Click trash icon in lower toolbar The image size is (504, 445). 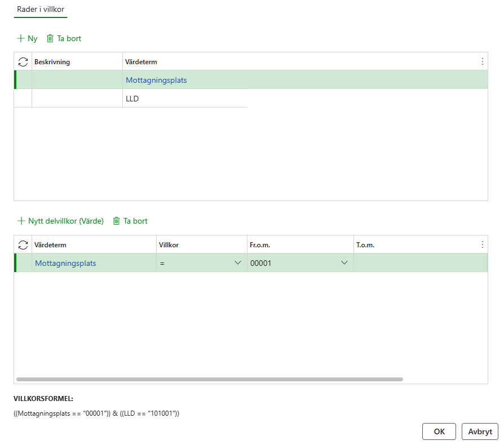pyautogui.click(x=117, y=221)
